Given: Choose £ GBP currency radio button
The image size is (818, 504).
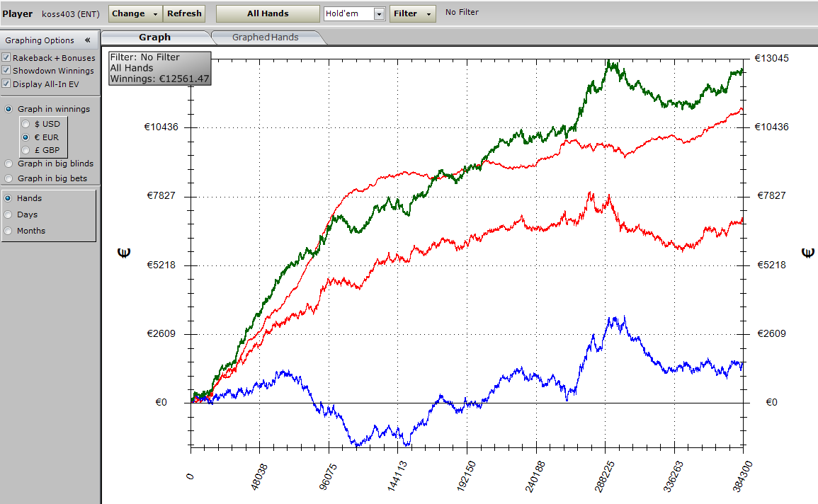Looking at the screenshot, I should pos(26,150).
